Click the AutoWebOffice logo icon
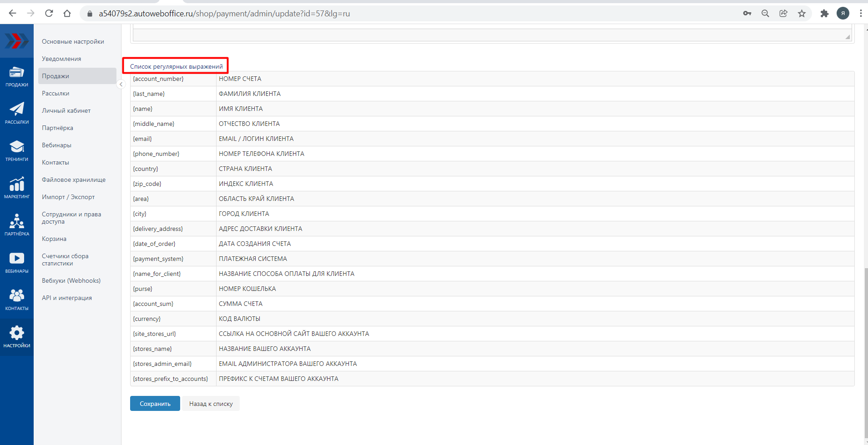 [17, 41]
